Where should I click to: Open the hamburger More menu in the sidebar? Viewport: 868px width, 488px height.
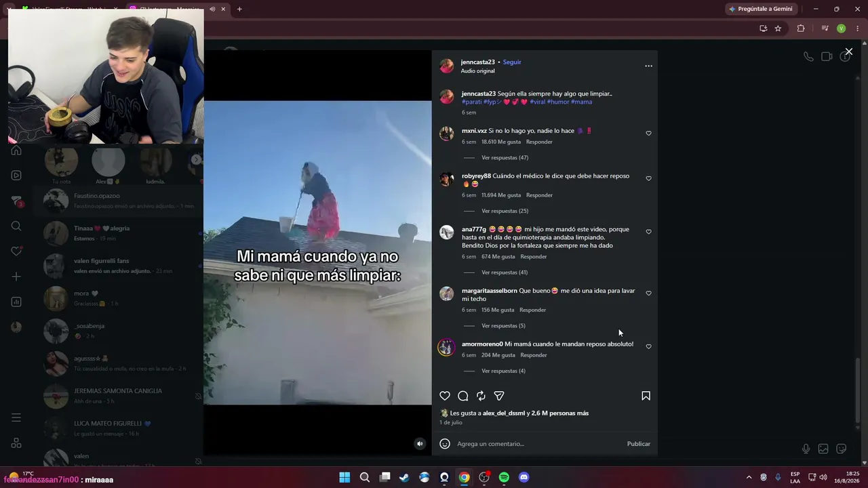(x=16, y=418)
